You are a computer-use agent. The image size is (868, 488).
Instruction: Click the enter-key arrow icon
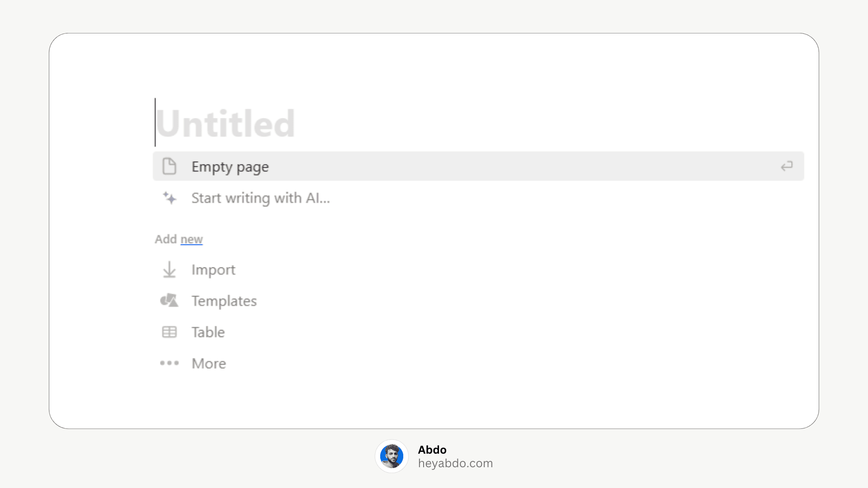pyautogui.click(x=787, y=166)
